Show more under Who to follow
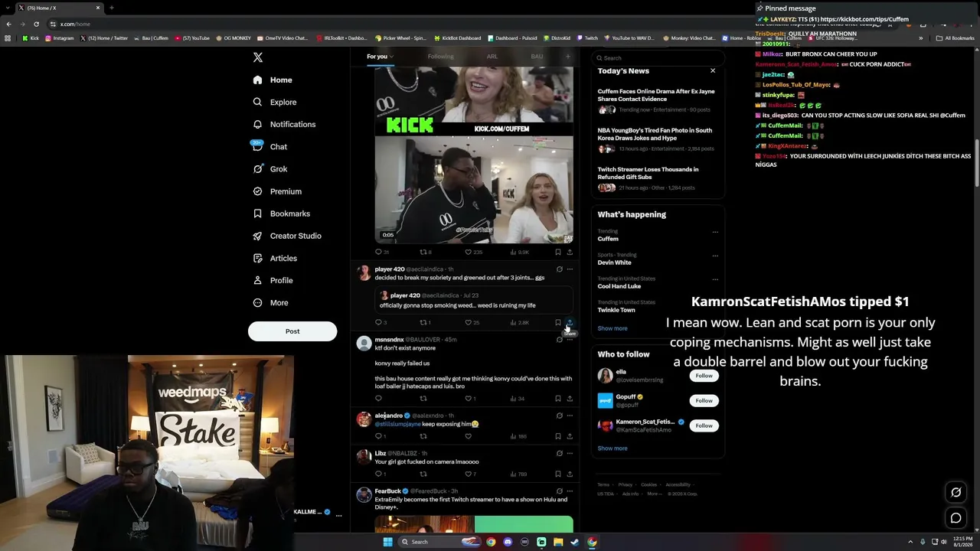The height and width of the screenshot is (551, 980). [x=612, y=448]
